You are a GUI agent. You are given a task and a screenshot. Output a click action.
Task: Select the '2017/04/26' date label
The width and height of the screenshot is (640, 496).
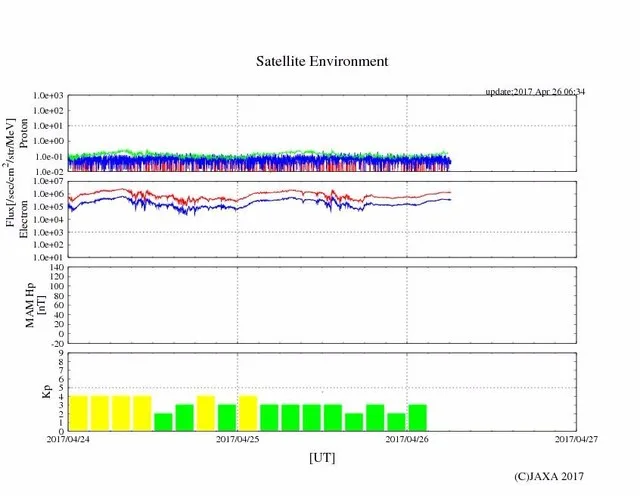pyautogui.click(x=407, y=439)
